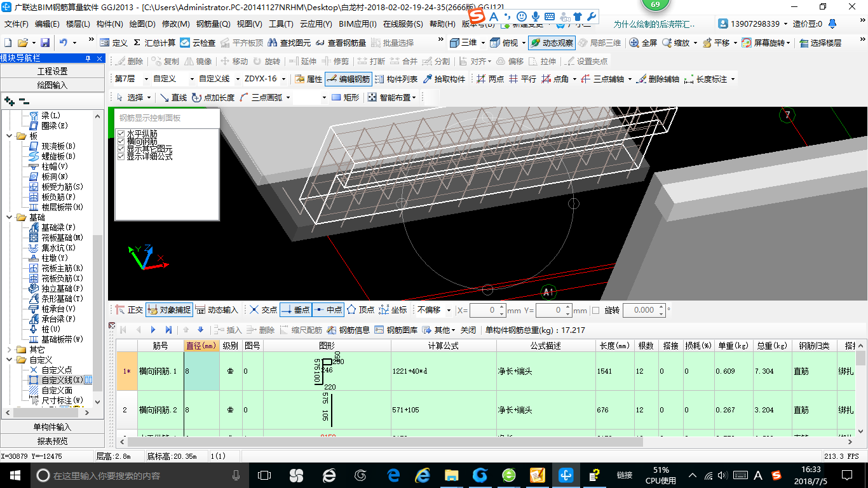Select the 直线 line drawing tool
868x488 pixels.
point(173,97)
